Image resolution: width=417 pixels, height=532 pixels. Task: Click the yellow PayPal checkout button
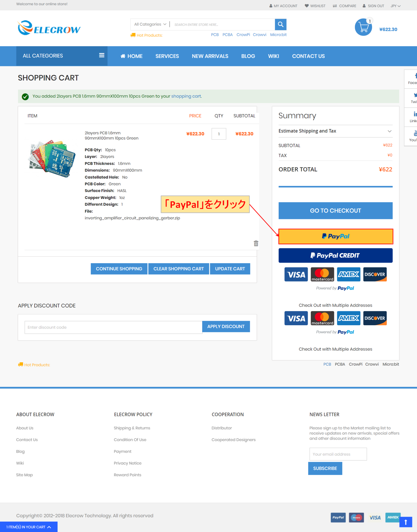tap(335, 236)
